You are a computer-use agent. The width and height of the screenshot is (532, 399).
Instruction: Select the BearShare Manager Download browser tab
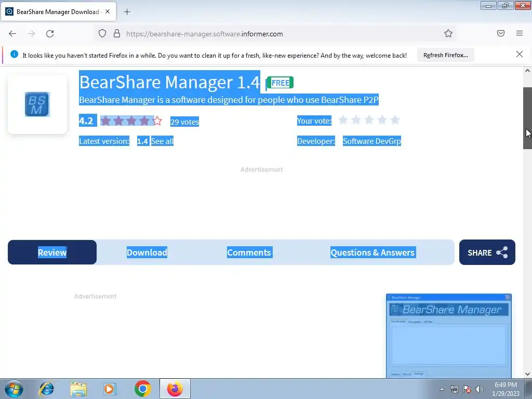pos(58,11)
